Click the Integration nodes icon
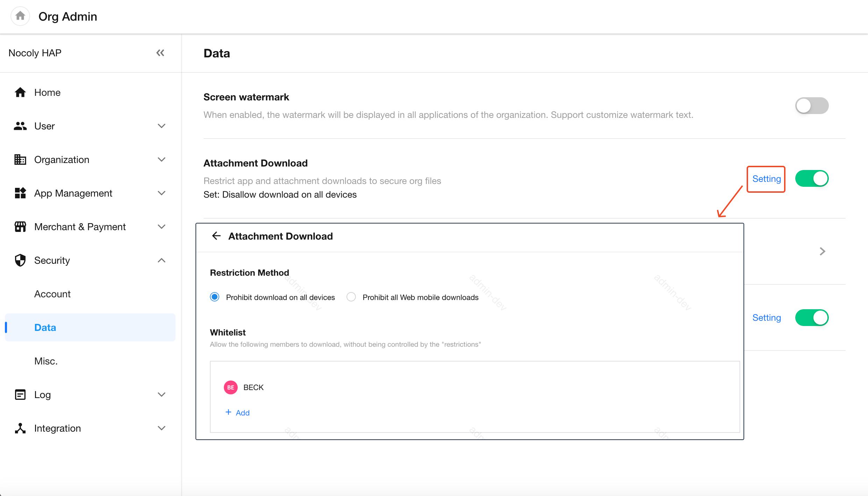 click(20, 428)
